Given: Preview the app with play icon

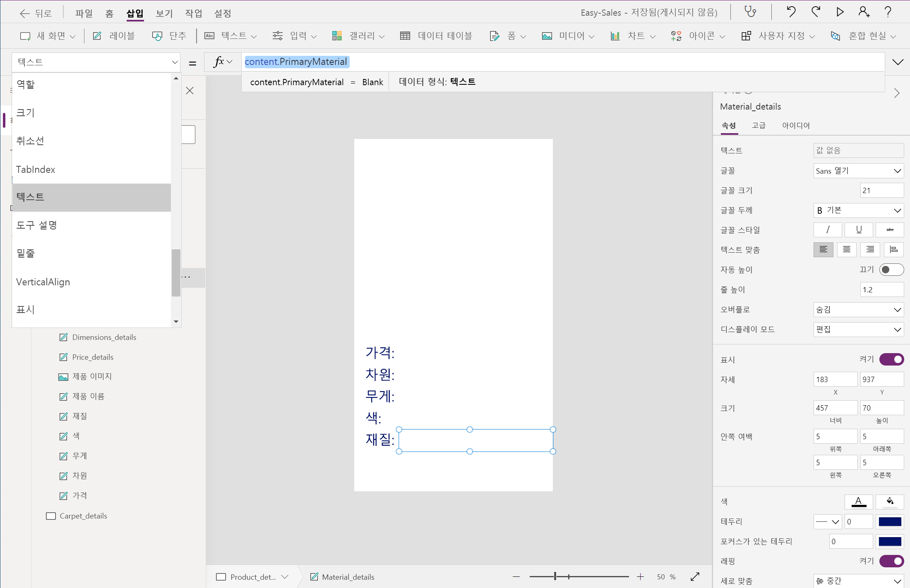Looking at the screenshot, I should (x=840, y=12).
